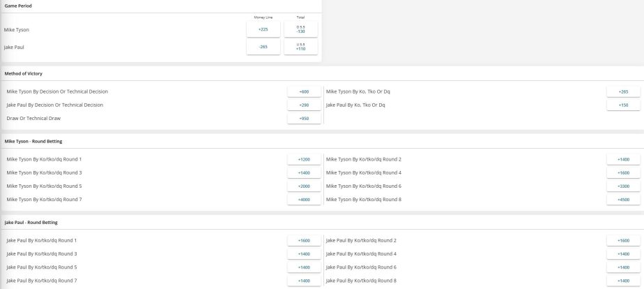The height and width of the screenshot is (289, 644).
Task: Click 'Mike Tyson By Ko/tko/dq Round 4' label
Action: 364,172
